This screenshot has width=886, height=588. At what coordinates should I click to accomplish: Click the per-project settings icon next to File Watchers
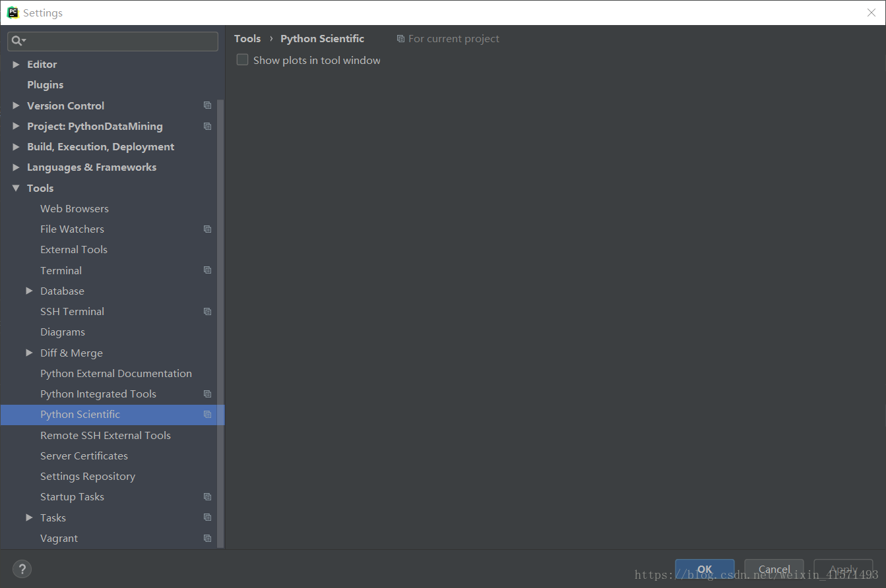click(207, 229)
